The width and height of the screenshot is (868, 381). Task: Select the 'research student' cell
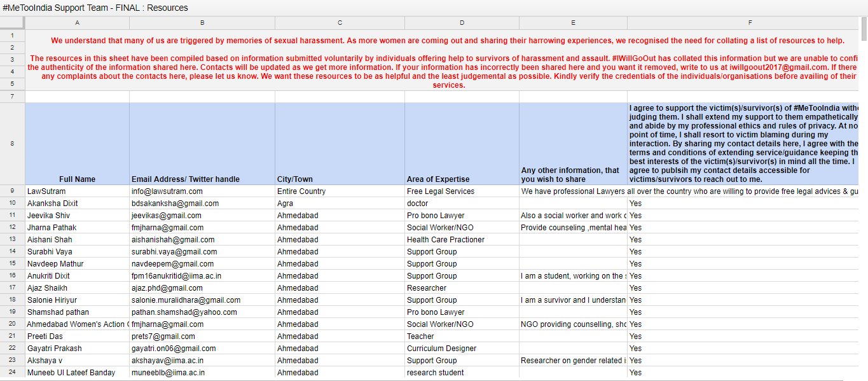click(x=462, y=372)
